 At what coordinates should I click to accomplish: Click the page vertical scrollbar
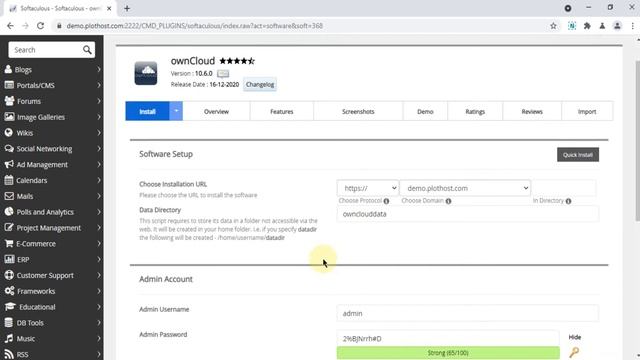click(x=637, y=142)
